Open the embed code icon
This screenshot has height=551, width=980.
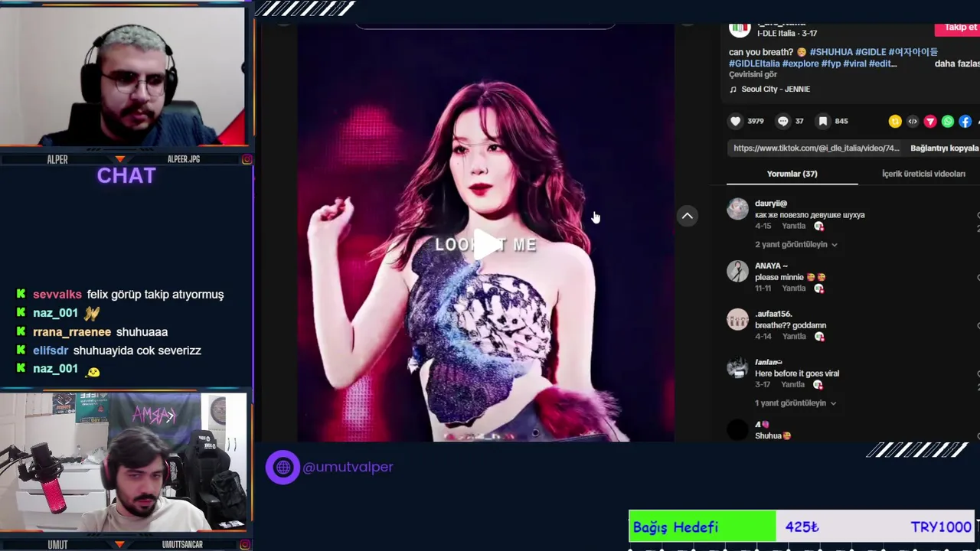tap(913, 121)
